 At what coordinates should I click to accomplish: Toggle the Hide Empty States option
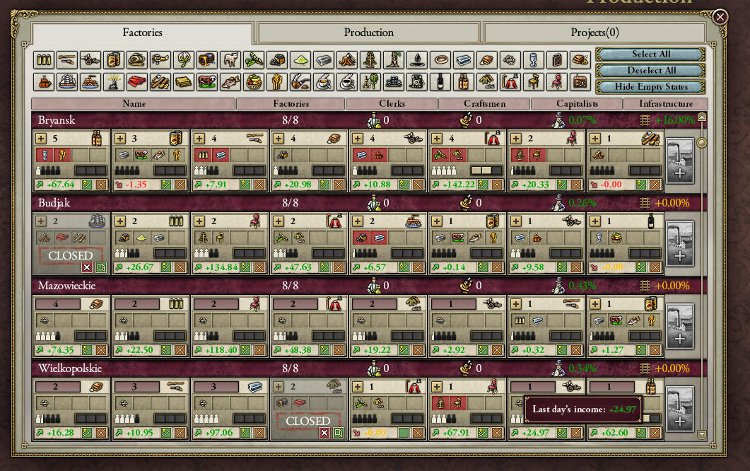650,87
